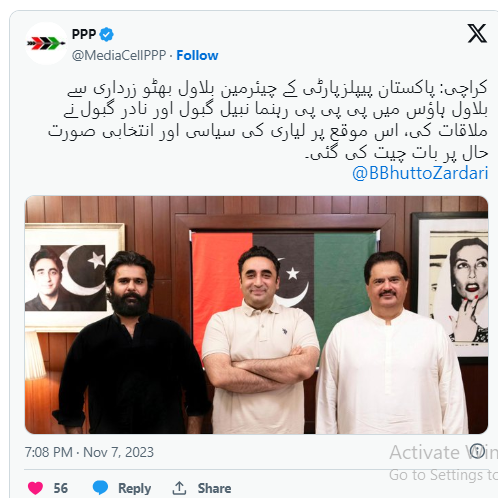This screenshot has height=498, width=498.
Task: Click the PPP arrow logo avatar
Action: tap(46, 43)
